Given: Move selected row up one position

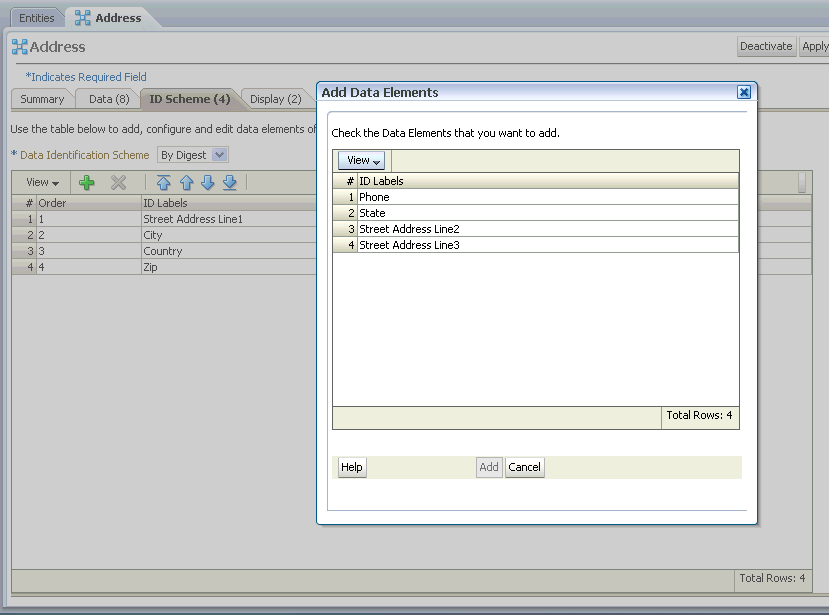Looking at the screenshot, I should 189,182.
